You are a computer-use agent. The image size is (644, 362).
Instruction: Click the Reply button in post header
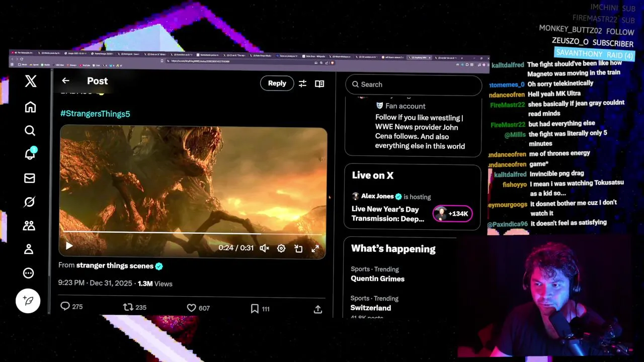[277, 83]
